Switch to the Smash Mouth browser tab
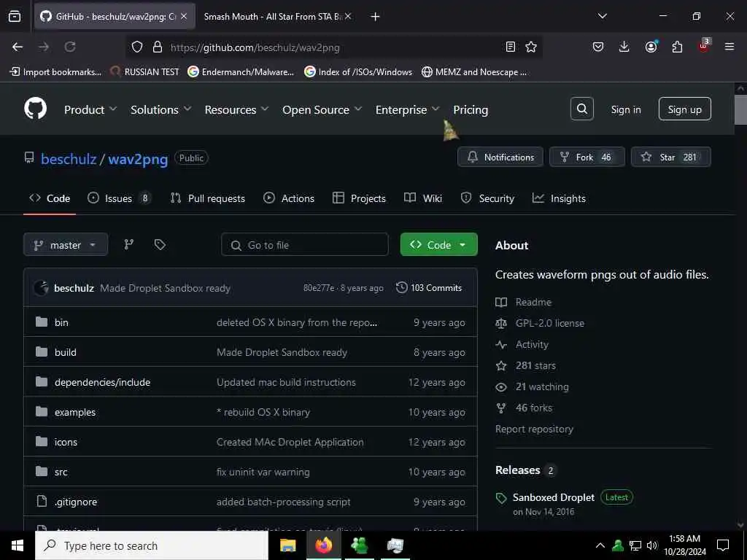Image resolution: width=747 pixels, height=560 pixels. point(273,17)
